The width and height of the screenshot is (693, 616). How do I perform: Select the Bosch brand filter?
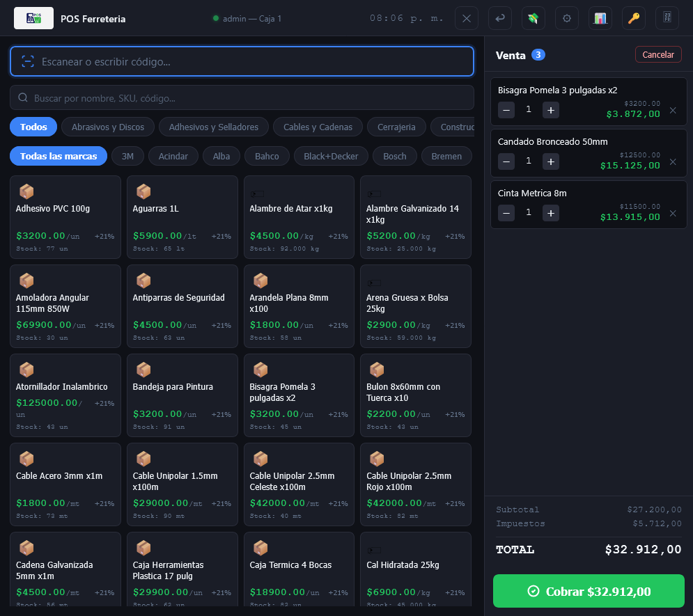pos(394,156)
